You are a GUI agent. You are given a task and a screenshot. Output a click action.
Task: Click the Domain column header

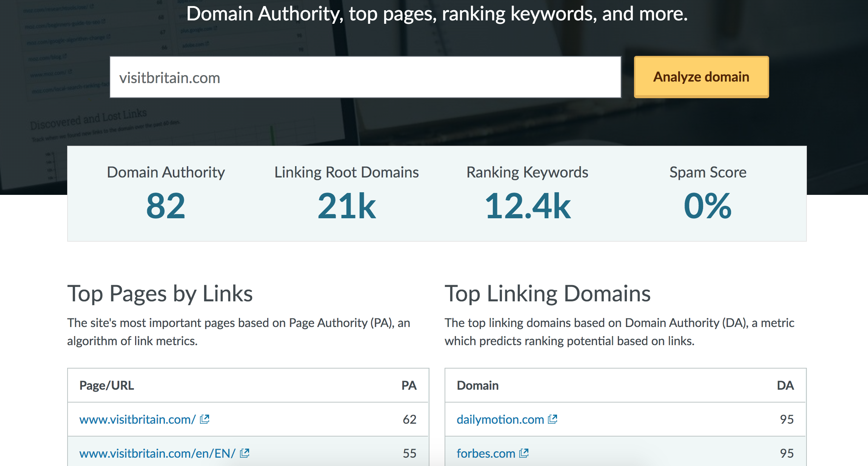point(477,385)
